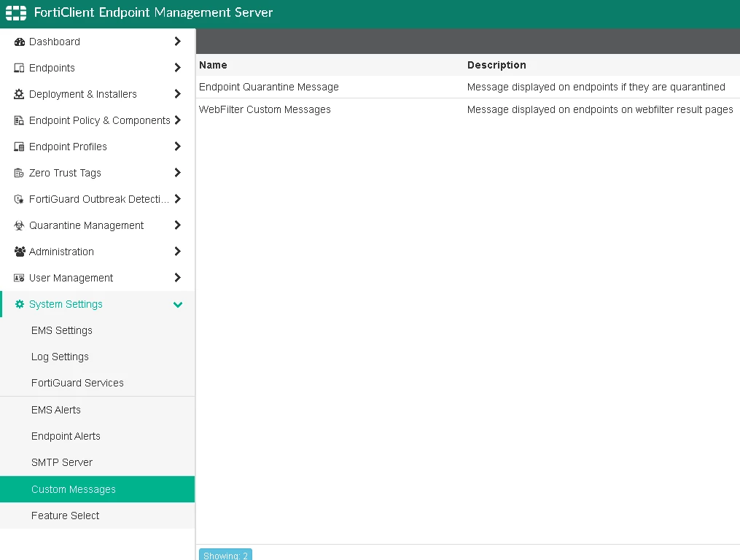The width and height of the screenshot is (740, 560).
Task: Open the Quarantine Management menu item
Action: click(x=97, y=225)
